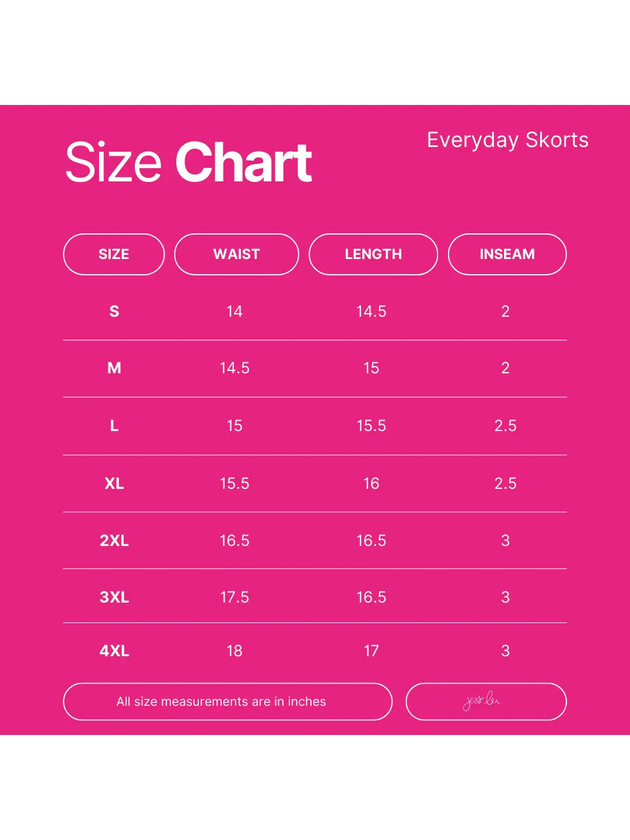
Task: Click the 3XL waist value 17.5
Action: [235, 597]
